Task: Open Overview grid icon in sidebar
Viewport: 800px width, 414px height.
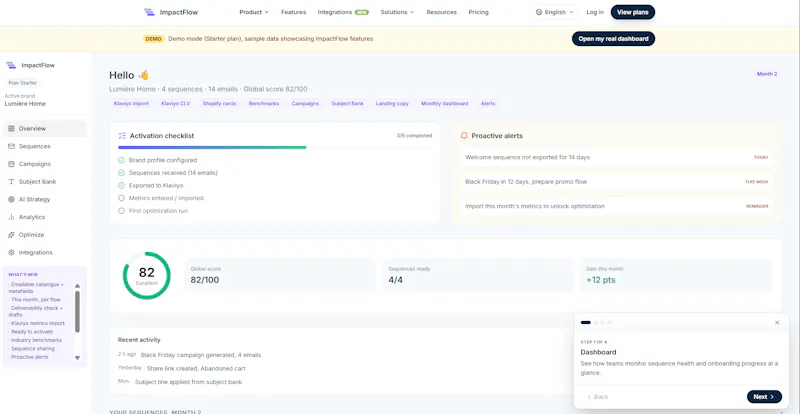Action: [11, 129]
